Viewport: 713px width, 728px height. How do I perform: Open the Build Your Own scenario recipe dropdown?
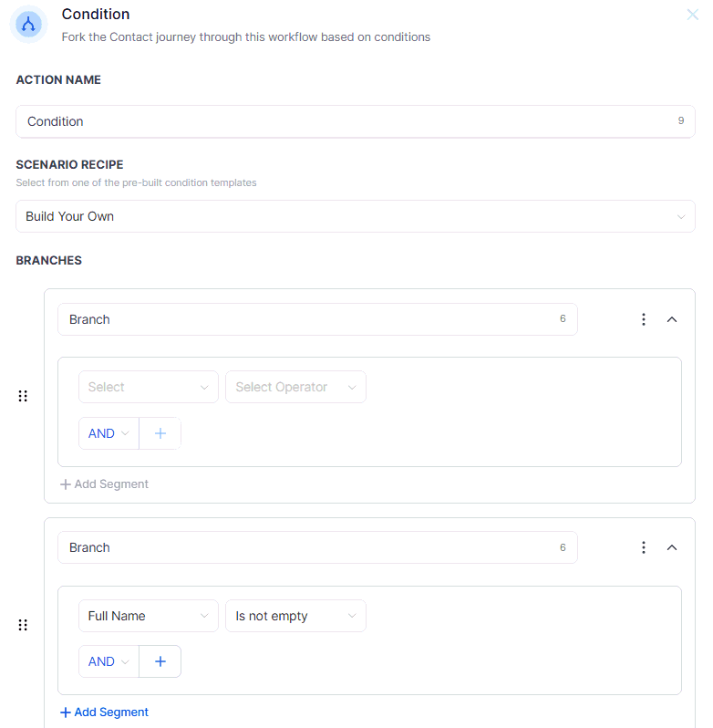pos(355,216)
